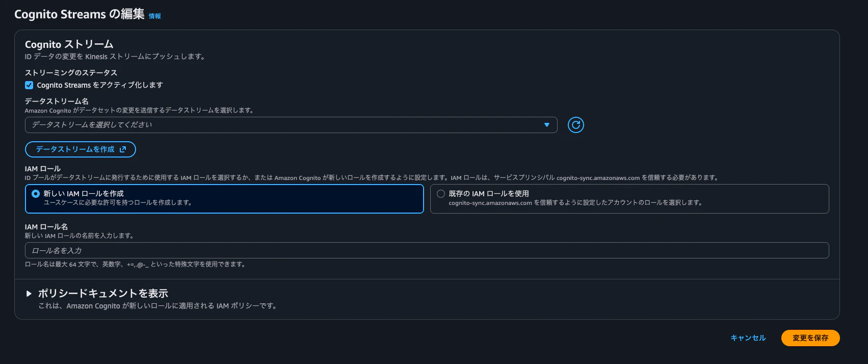Click the IAM ロール名 label
The height and width of the screenshot is (364, 868).
pyautogui.click(x=46, y=227)
